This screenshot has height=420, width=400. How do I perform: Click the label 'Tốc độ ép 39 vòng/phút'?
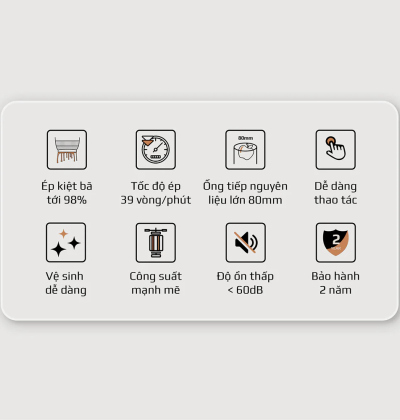[x=156, y=193]
